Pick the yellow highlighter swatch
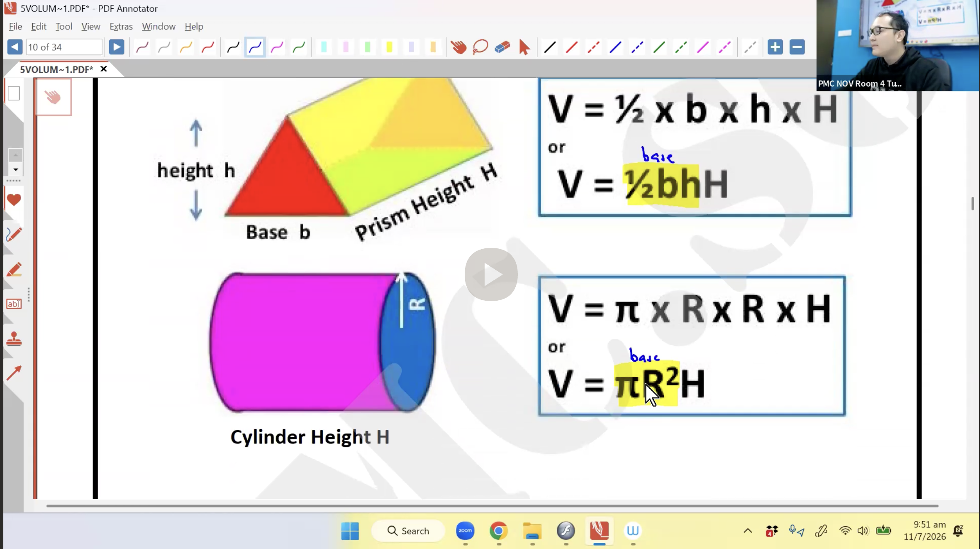Screen dimensions: 980x549 (x=389, y=47)
